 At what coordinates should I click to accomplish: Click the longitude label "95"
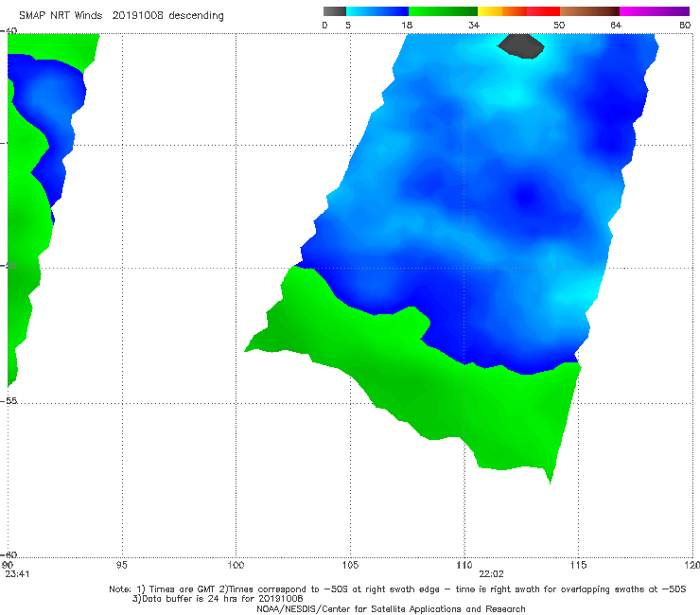(x=121, y=565)
